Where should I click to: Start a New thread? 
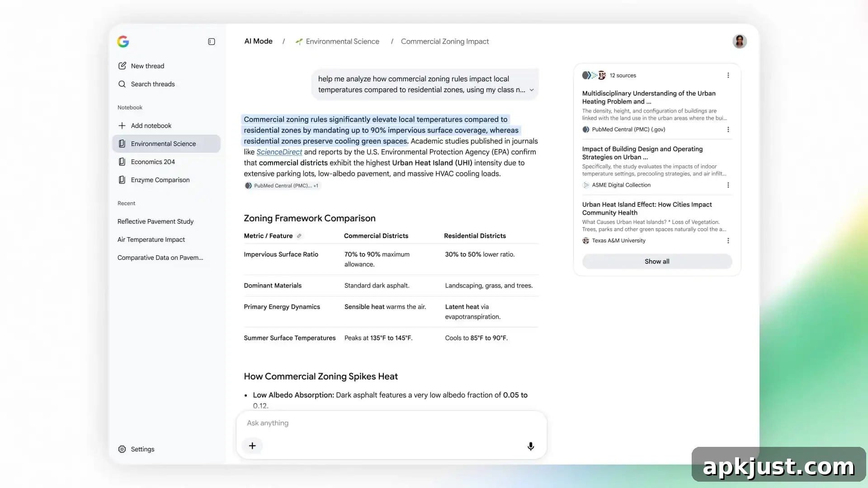(x=141, y=66)
